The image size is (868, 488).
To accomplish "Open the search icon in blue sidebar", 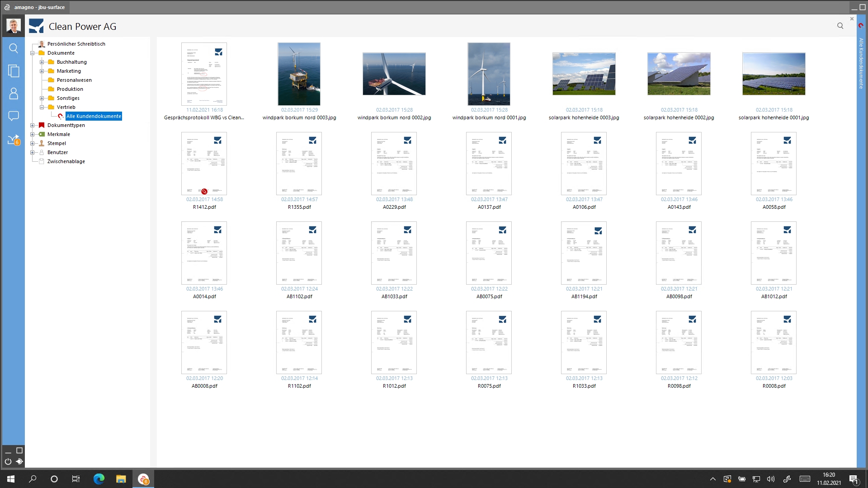I will point(14,48).
